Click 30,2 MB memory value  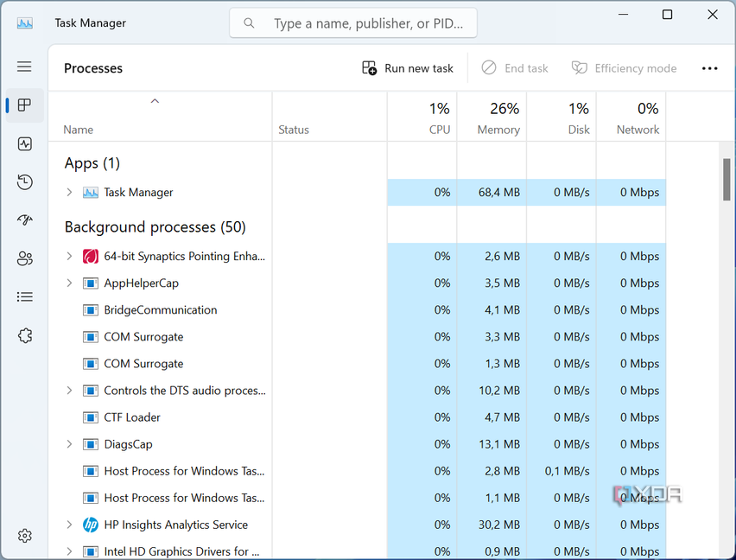pyautogui.click(x=499, y=525)
